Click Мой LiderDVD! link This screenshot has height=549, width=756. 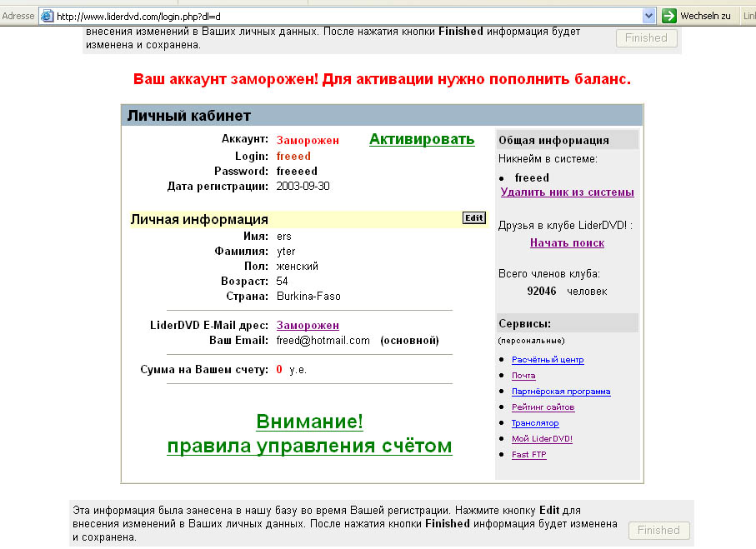pyautogui.click(x=542, y=439)
